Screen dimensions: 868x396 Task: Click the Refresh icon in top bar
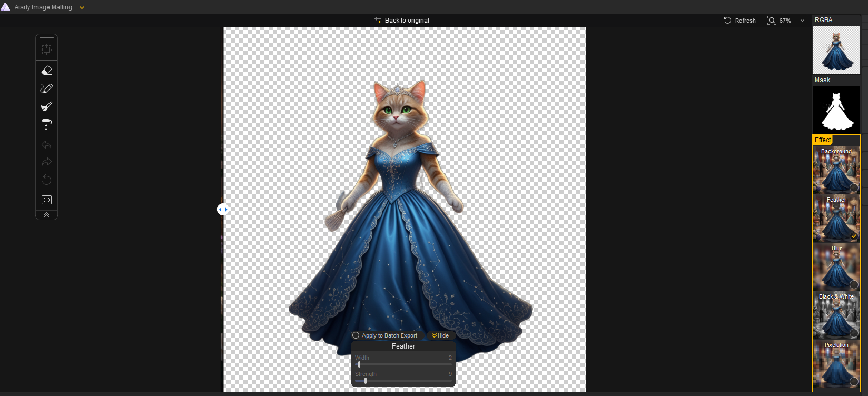727,21
